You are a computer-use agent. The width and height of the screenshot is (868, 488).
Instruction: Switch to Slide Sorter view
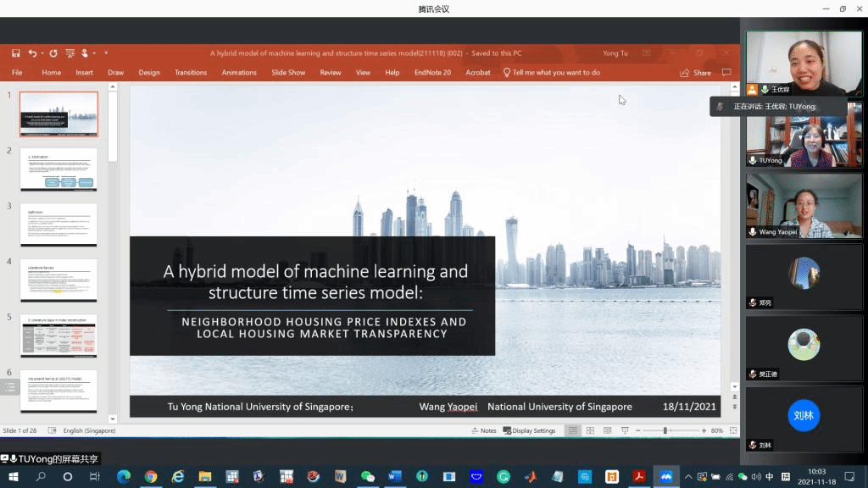590,430
